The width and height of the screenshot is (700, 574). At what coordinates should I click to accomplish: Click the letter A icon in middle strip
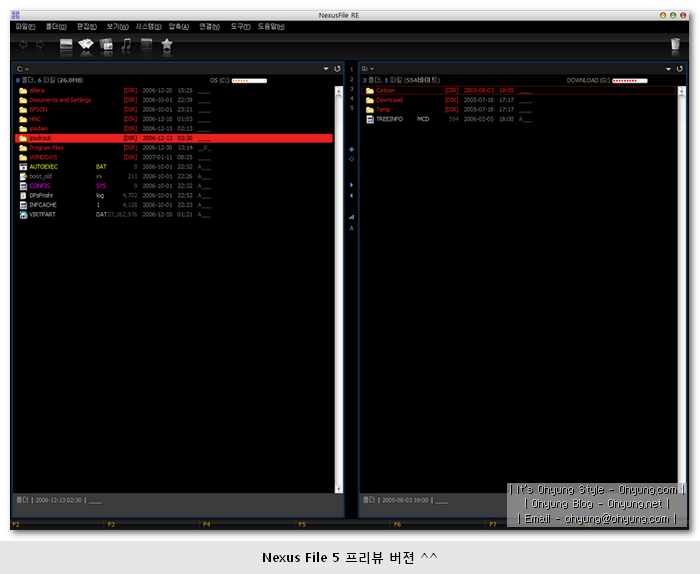click(351, 228)
